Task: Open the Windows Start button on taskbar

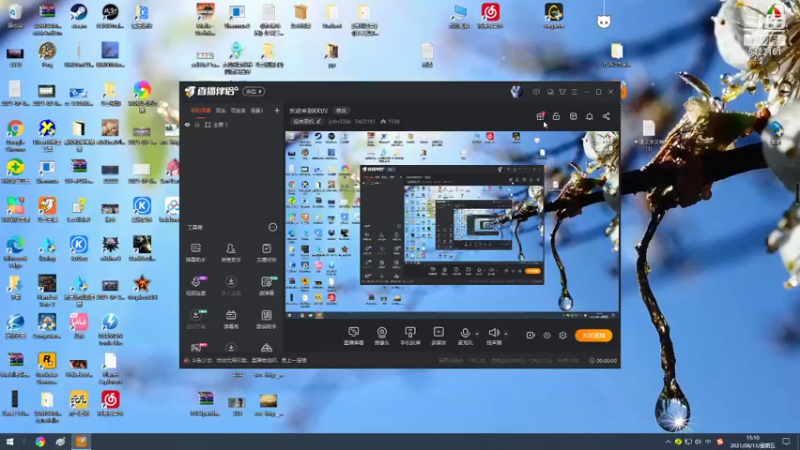Action: coord(9,441)
